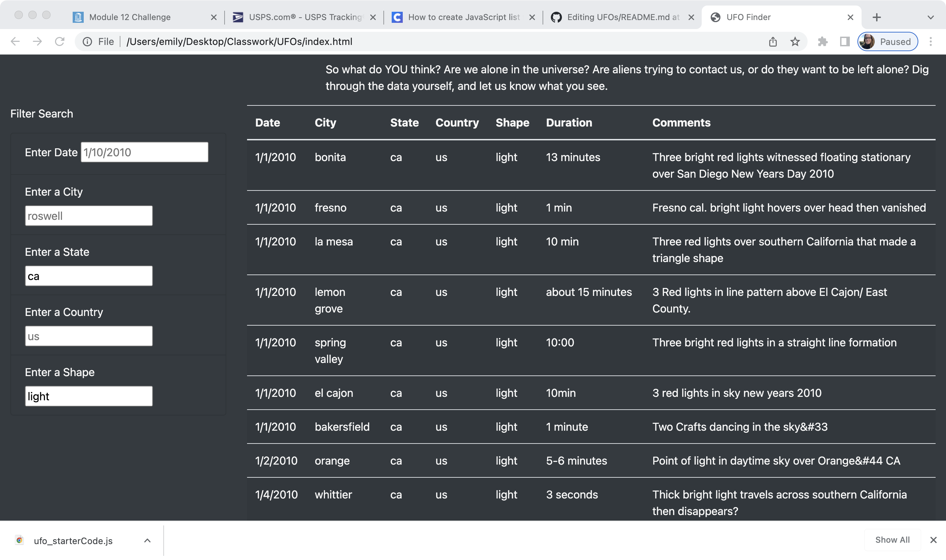Click the back navigation arrow
946x560 pixels.
tap(15, 41)
